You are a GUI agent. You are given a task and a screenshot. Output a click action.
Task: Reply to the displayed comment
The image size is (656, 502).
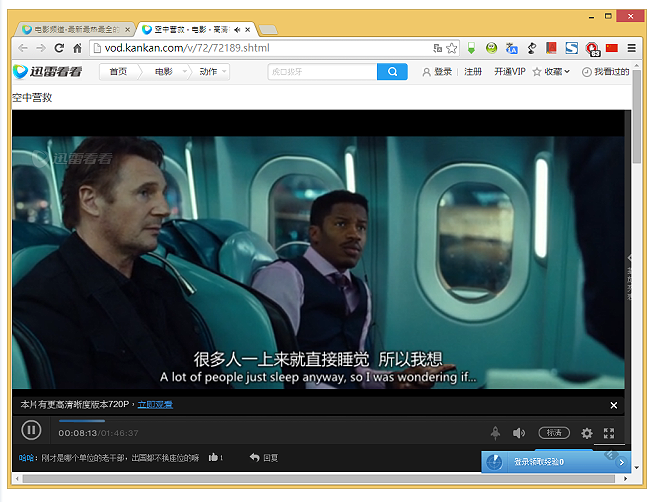click(x=264, y=458)
